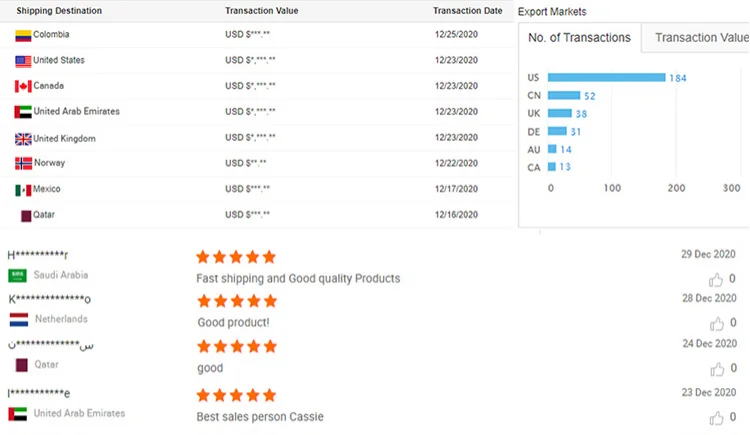
Task: Select the No. of Transactions tab
Action: coord(580,38)
